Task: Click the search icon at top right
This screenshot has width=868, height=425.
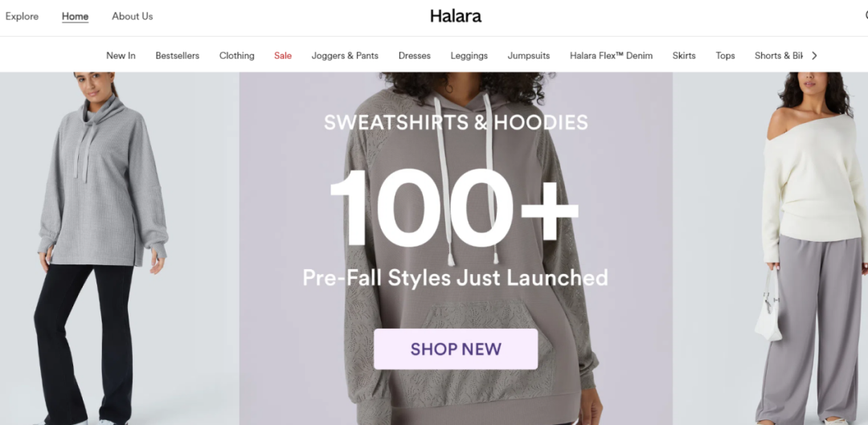Action: [x=866, y=16]
